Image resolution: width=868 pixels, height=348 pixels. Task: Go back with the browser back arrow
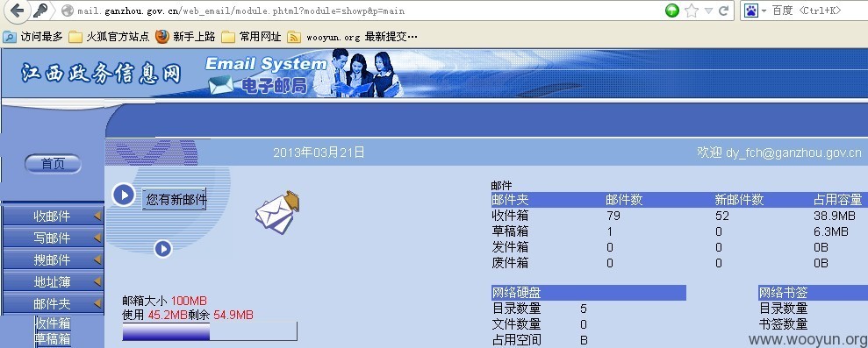pos(17,10)
